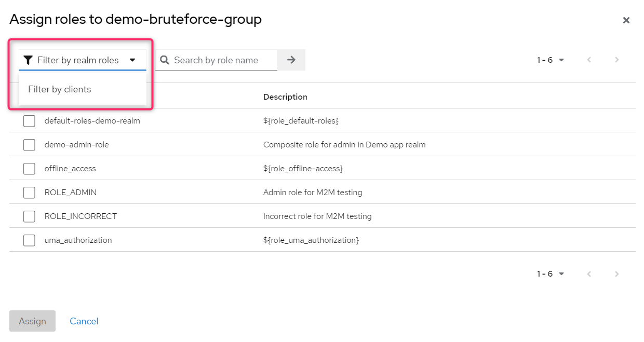Click the magnifier search icon

[x=165, y=60]
